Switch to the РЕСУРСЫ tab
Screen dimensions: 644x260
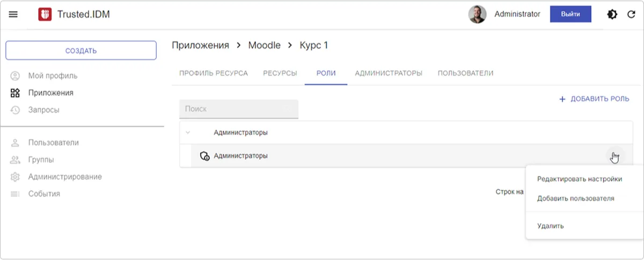click(x=280, y=73)
